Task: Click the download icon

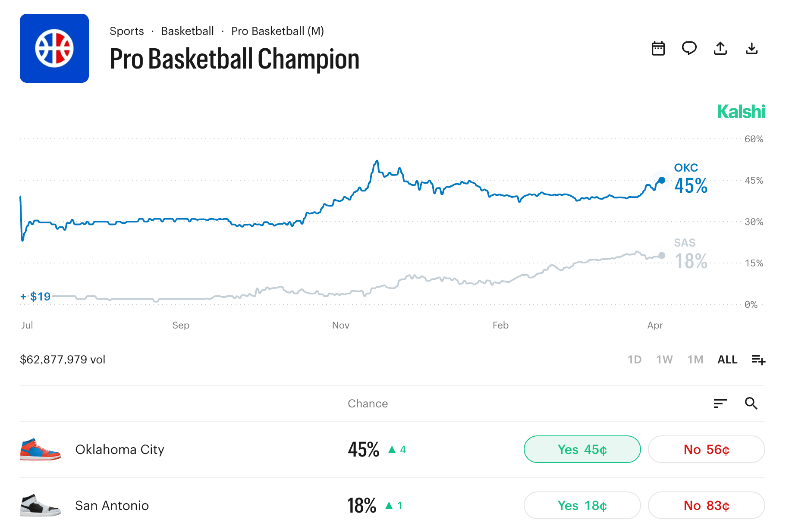Action: pyautogui.click(x=751, y=48)
